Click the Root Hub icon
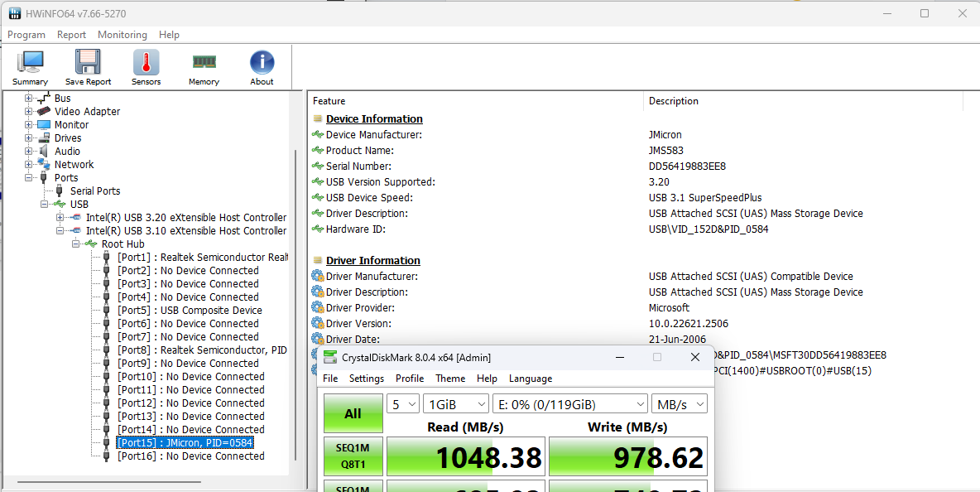Image resolution: width=980 pixels, height=492 pixels. 91,244
